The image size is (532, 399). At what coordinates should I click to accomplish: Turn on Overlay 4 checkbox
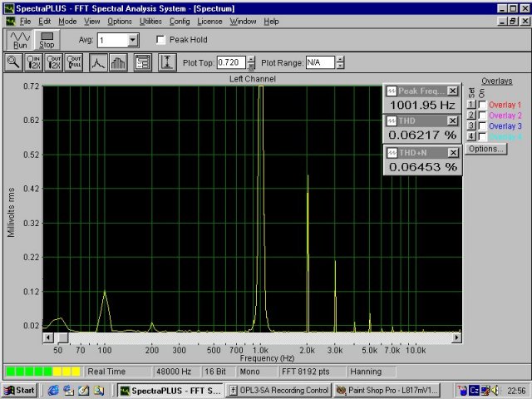click(482, 136)
